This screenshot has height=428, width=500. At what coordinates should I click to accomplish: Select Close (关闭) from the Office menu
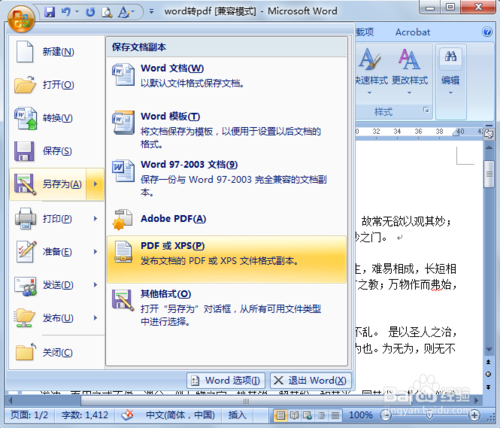(57, 352)
